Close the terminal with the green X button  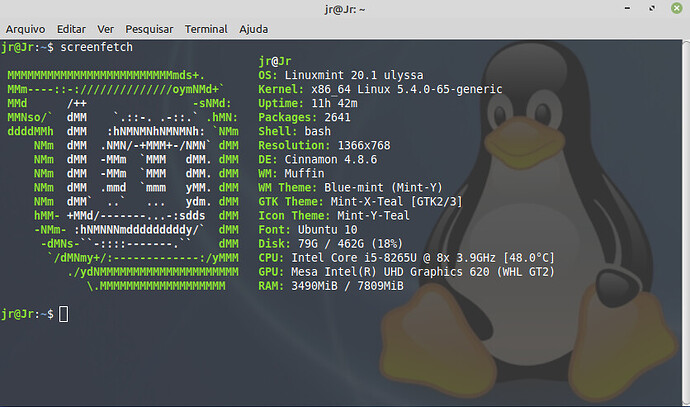(677, 8)
